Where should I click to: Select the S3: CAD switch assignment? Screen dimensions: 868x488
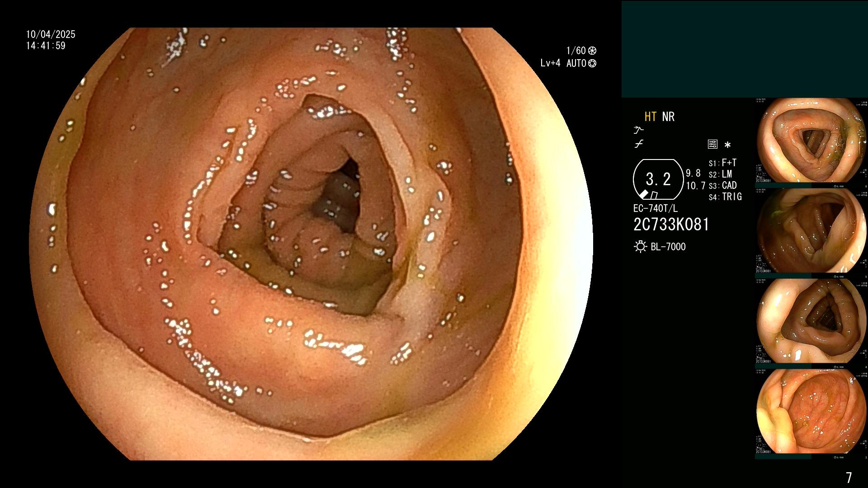coord(723,185)
